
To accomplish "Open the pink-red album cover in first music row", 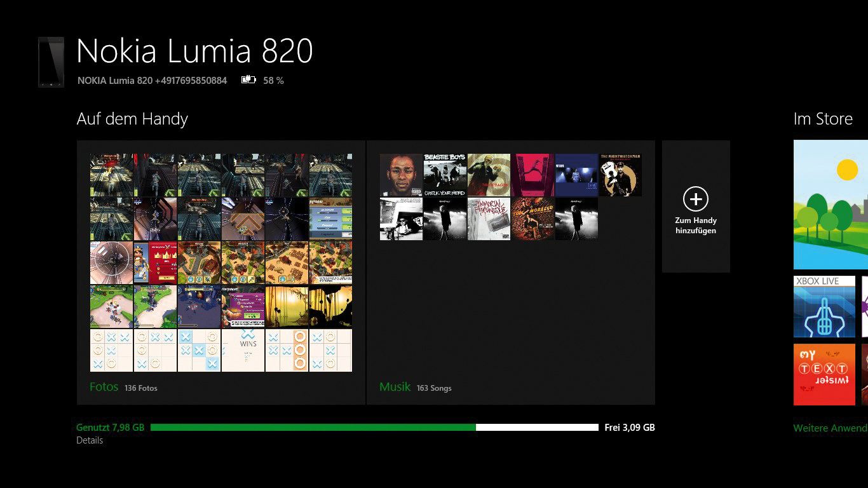I will click(532, 175).
